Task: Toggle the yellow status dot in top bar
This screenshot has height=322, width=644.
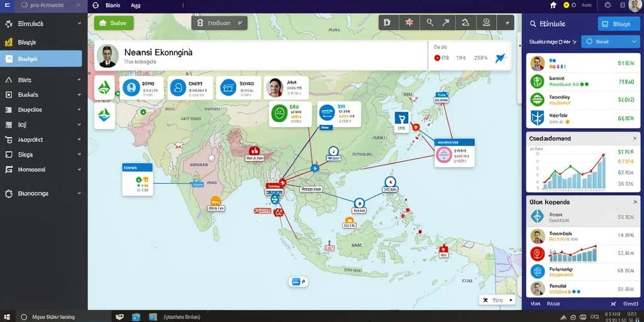Action: [566, 5]
